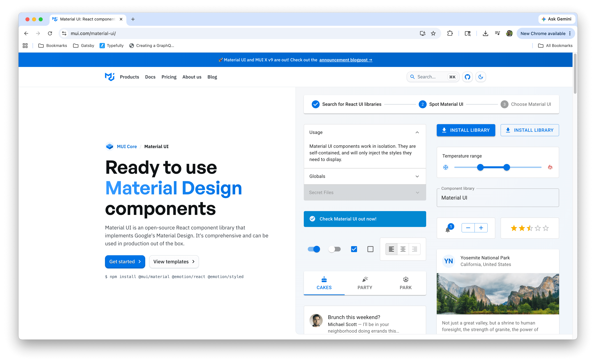Select center text alignment
Image resolution: width=596 pixels, height=364 pixels.
tap(403, 249)
